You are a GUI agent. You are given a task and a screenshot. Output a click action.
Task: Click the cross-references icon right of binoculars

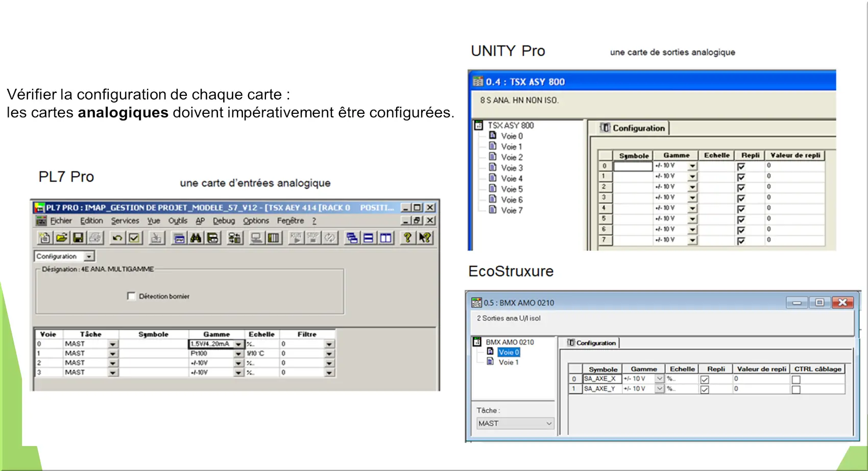coord(212,238)
